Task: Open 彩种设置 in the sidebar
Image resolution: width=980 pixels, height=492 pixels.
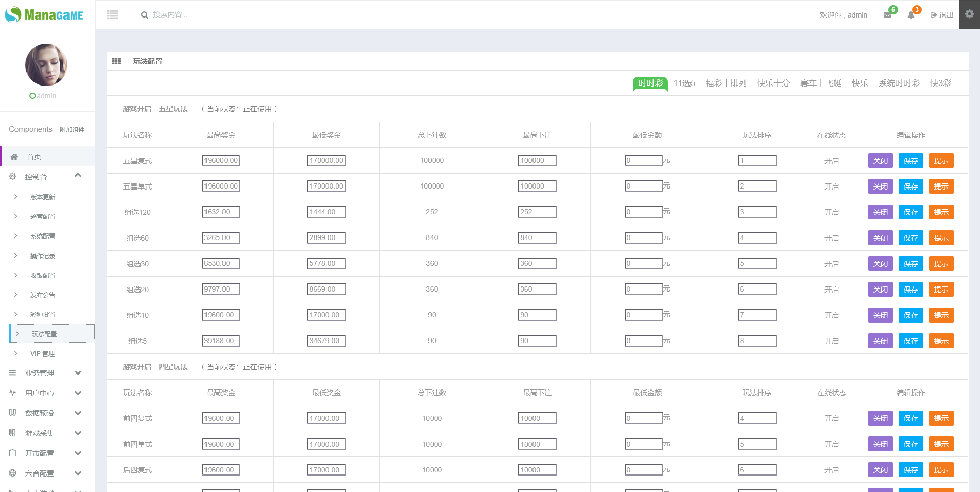Action: 43,315
